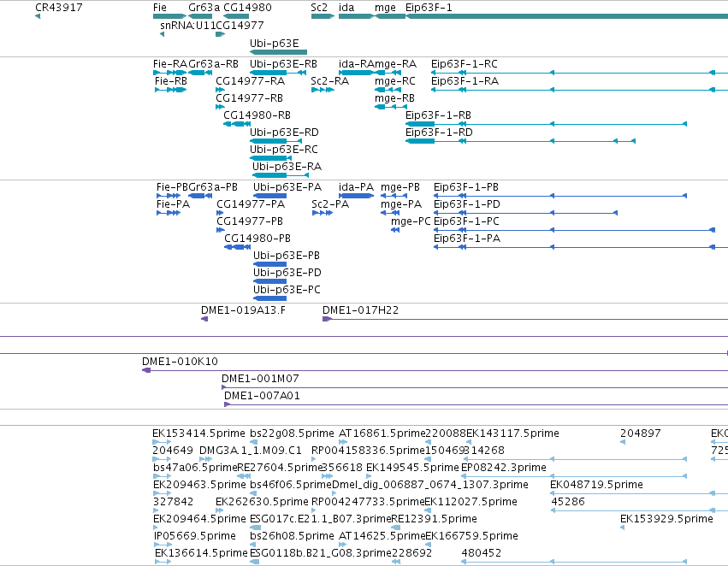Select BAC clone DME1-017H22
This screenshot has height=566, width=728.
360,311
